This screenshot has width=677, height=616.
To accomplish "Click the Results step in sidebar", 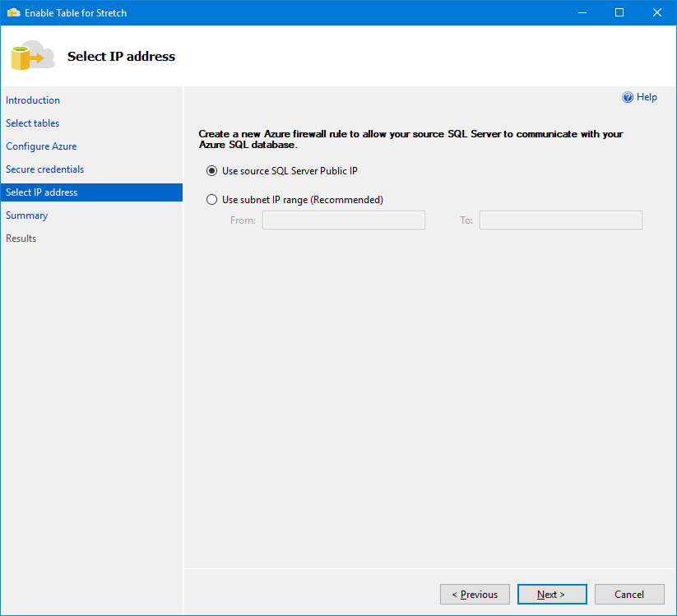I will tap(21, 239).
